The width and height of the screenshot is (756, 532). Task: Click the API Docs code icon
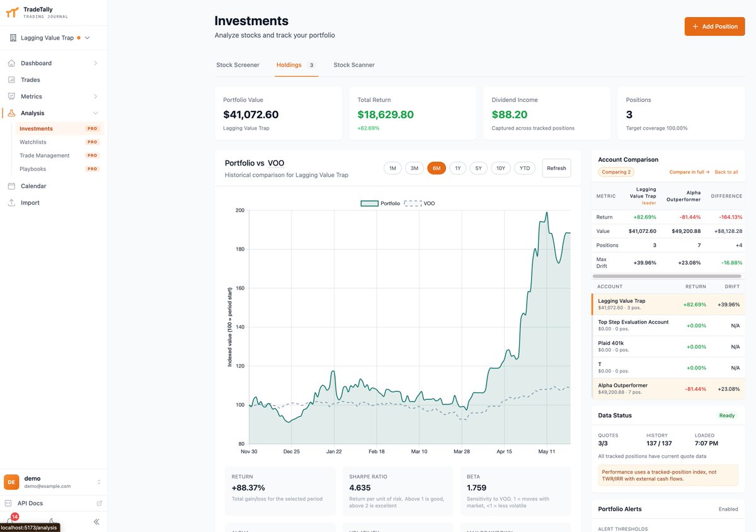[8, 503]
